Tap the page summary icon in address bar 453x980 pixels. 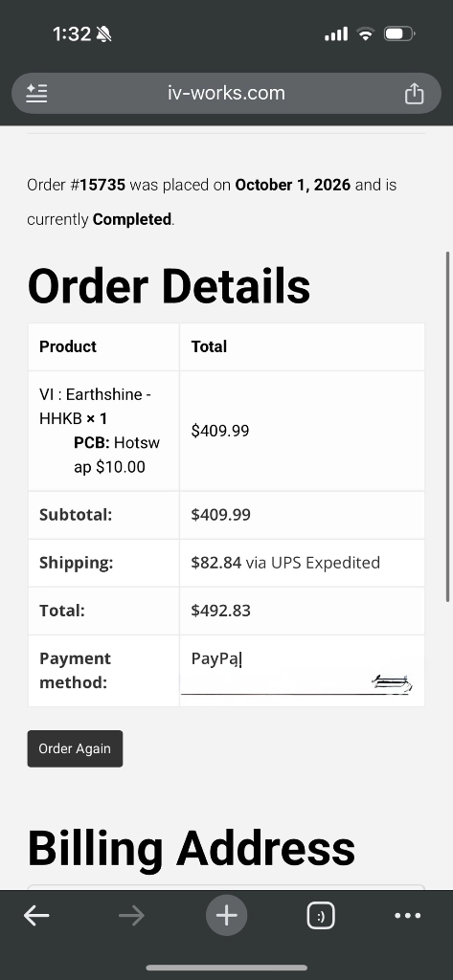[x=36, y=93]
